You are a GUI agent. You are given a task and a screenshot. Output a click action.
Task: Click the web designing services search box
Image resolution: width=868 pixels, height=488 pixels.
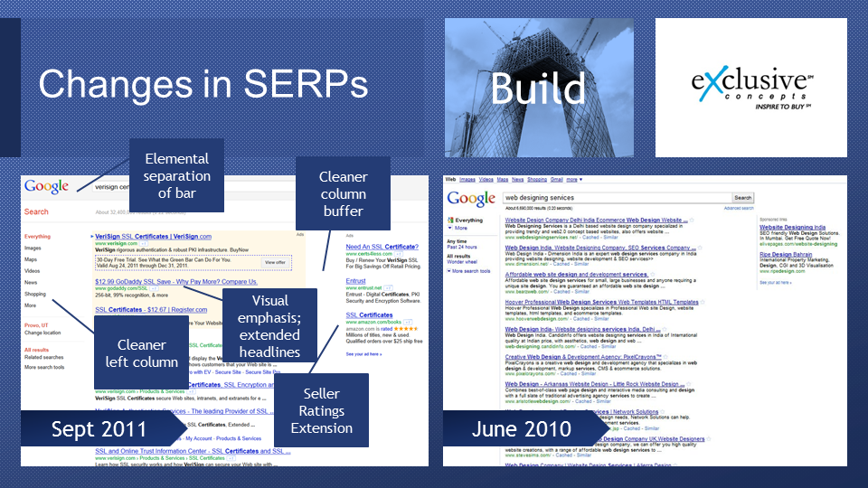coord(618,198)
